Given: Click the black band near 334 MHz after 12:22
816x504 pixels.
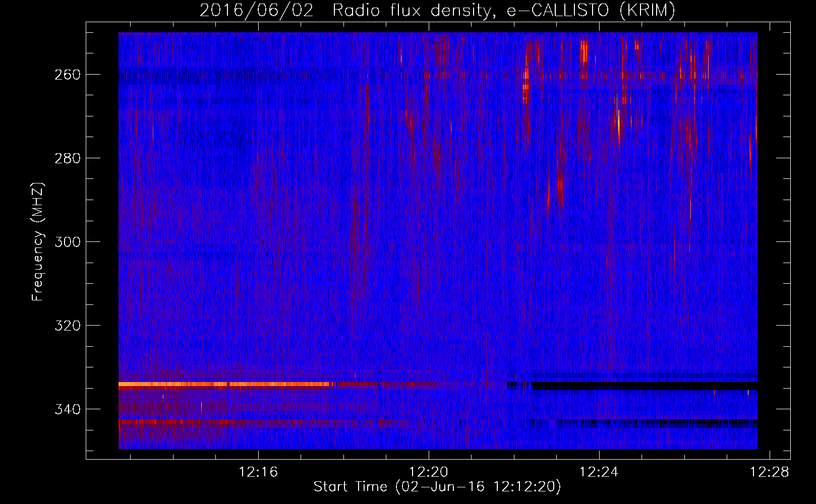Looking at the screenshot, I should [x=645, y=386].
